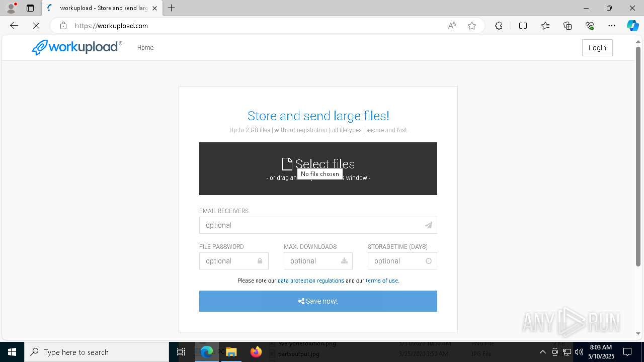
Task: Focus the Email Receivers input field
Action: 318,225
